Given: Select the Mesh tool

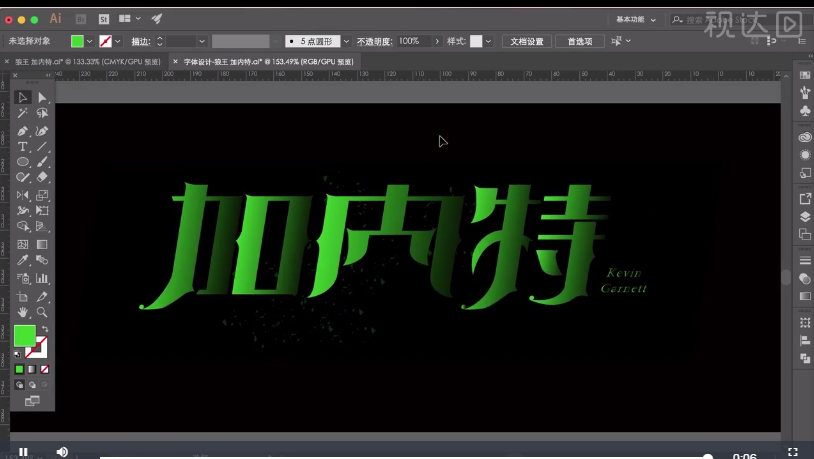Looking at the screenshot, I should pyautogui.click(x=22, y=244).
